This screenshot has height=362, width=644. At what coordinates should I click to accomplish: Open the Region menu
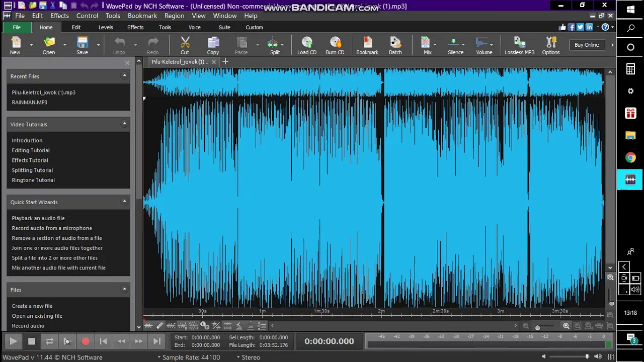(174, 16)
